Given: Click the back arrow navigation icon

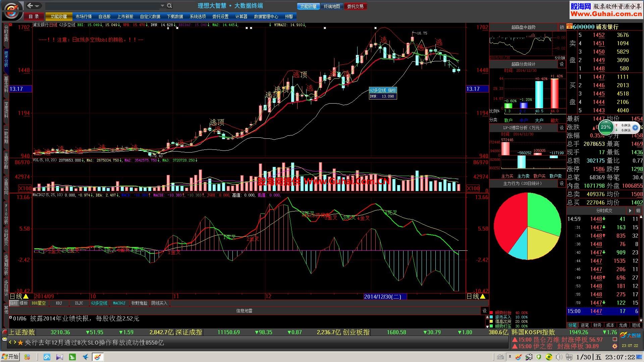Looking at the screenshot, I should pyautogui.click(x=31, y=6).
